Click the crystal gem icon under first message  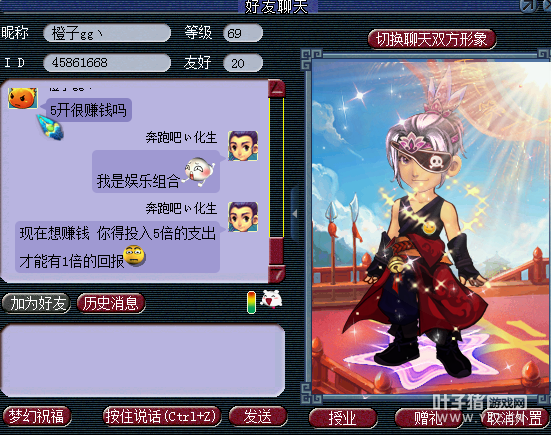point(50,127)
